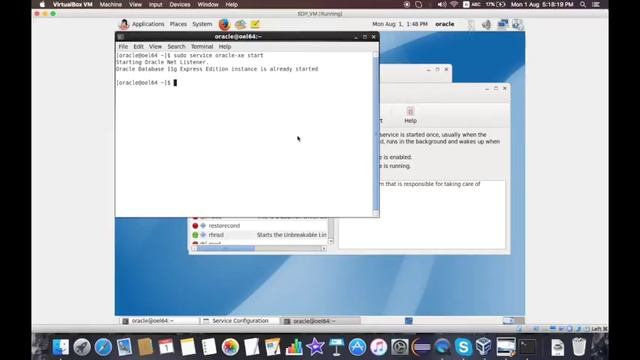Screen dimensions: 640x360
Task: Select the restorecond service row
Action: click(x=260, y=226)
